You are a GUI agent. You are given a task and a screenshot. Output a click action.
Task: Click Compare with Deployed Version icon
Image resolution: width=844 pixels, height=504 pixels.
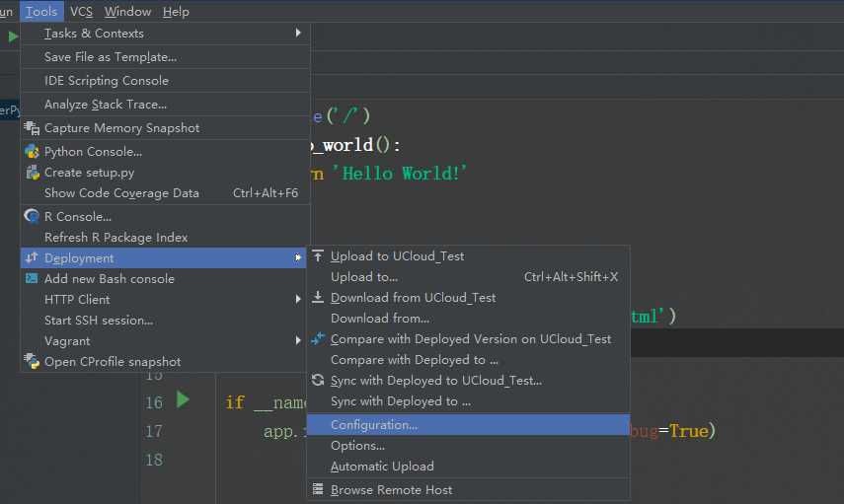(318, 339)
